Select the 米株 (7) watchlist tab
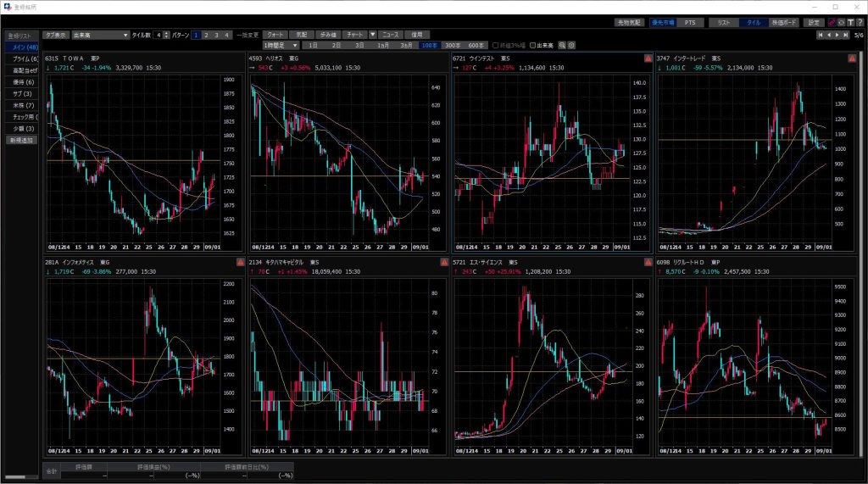The image size is (868, 484). pos(22,105)
